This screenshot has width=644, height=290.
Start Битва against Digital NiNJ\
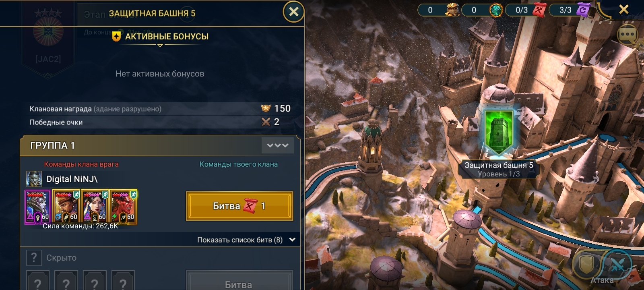coord(239,206)
